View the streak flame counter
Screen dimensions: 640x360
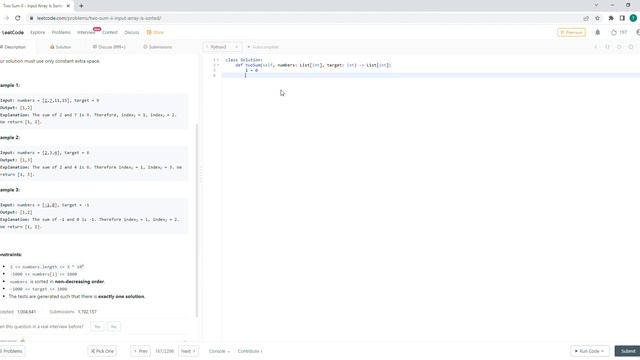(x=619, y=32)
